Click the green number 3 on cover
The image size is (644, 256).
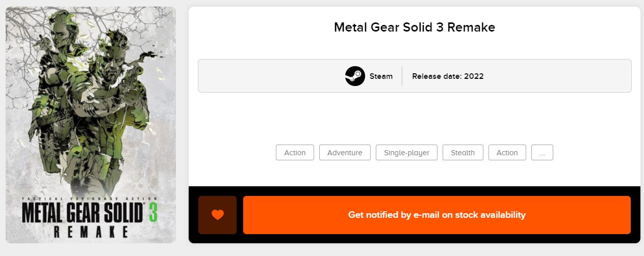pos(152,212)
